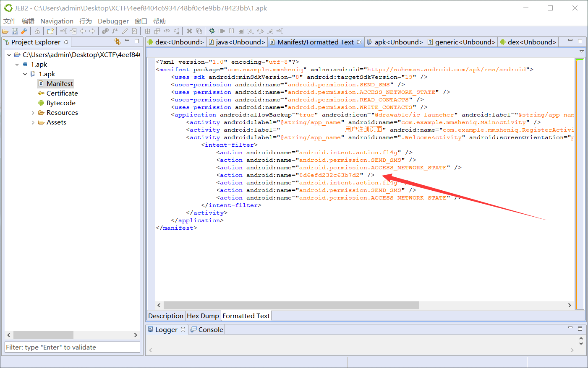This screenshot has width=588, height=368.
Task: Open the Console tab
Action: coord(210,330)
